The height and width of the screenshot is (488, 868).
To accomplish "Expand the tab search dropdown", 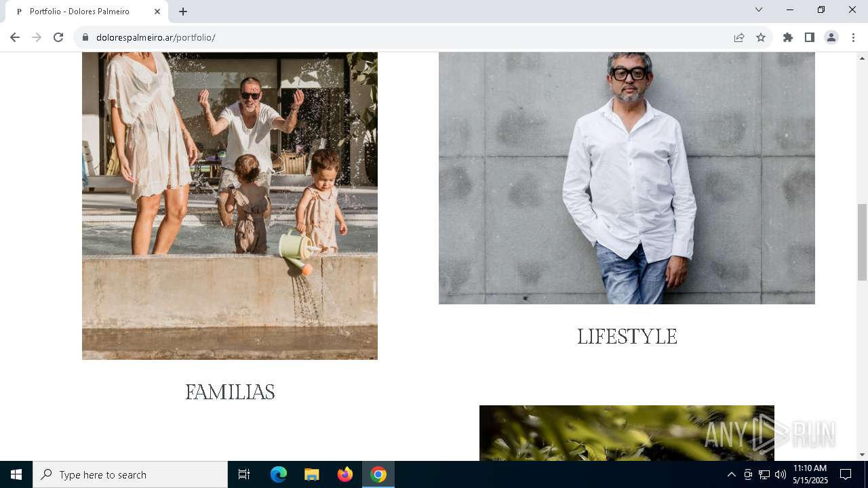I will coord(759,9).
